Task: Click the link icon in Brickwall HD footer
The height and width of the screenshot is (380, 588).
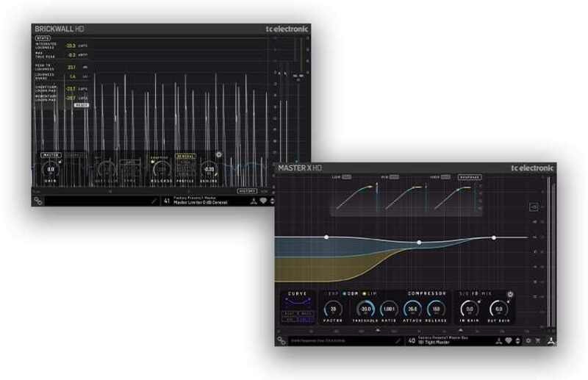Action: point(38,200)
